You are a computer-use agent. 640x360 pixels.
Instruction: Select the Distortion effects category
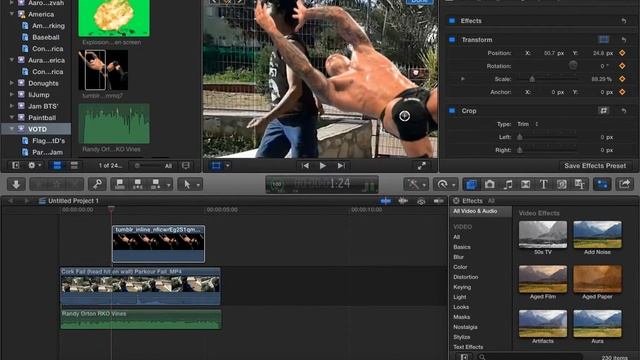click(465, 277)
